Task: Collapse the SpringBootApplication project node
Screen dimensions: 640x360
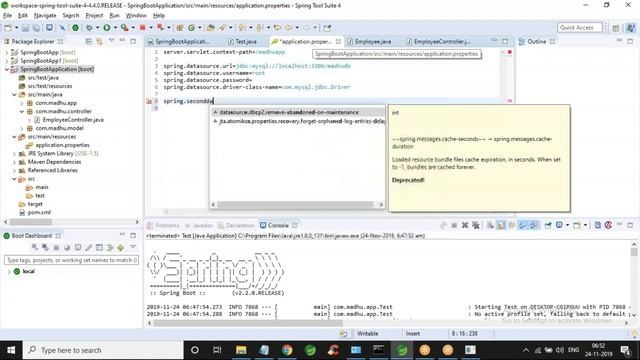Action: 7,69
